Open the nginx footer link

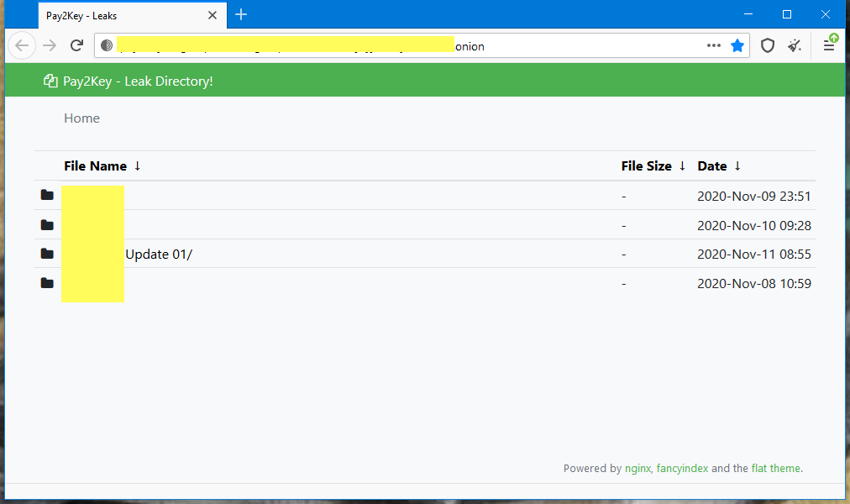pyautogui.click(x=637, y=468)
